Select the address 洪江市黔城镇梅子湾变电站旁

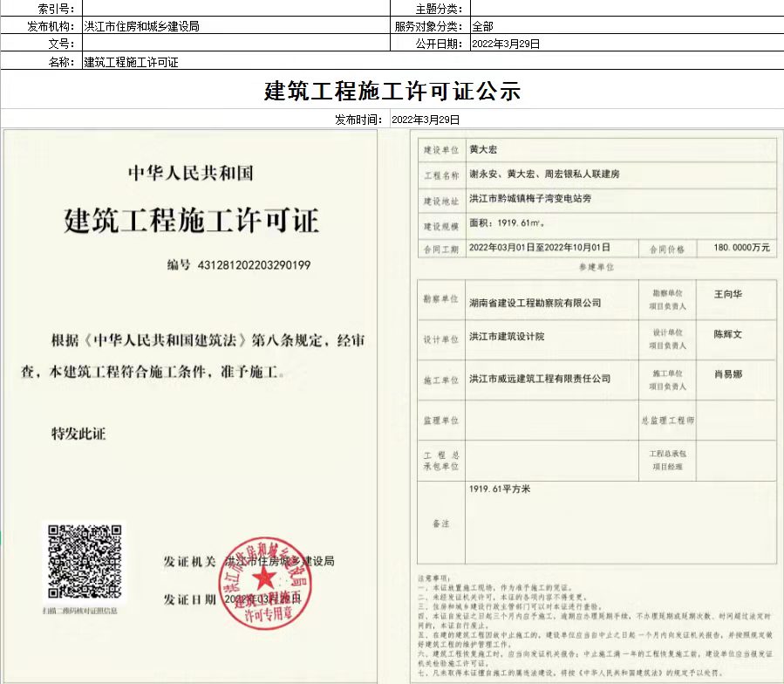coord(530,198)
